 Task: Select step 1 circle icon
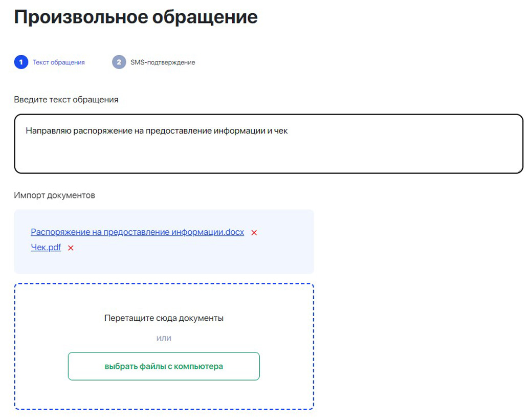21,62
